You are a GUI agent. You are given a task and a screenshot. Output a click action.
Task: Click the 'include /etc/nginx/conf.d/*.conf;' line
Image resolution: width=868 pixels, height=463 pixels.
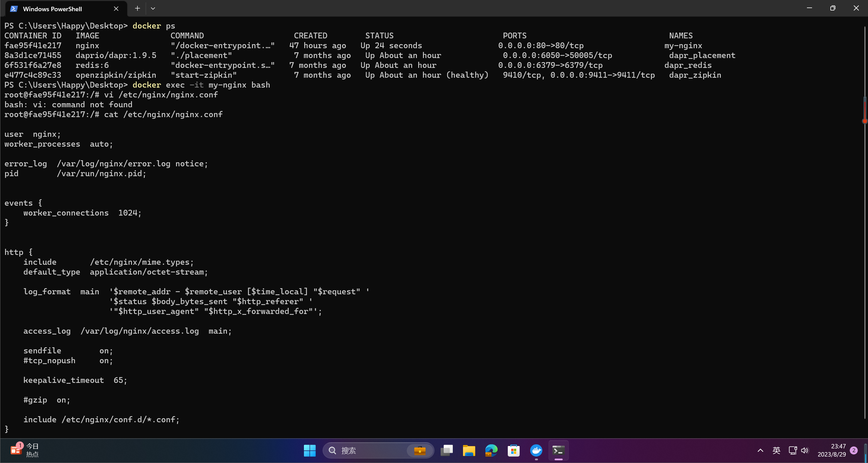[x=101, y=420]
